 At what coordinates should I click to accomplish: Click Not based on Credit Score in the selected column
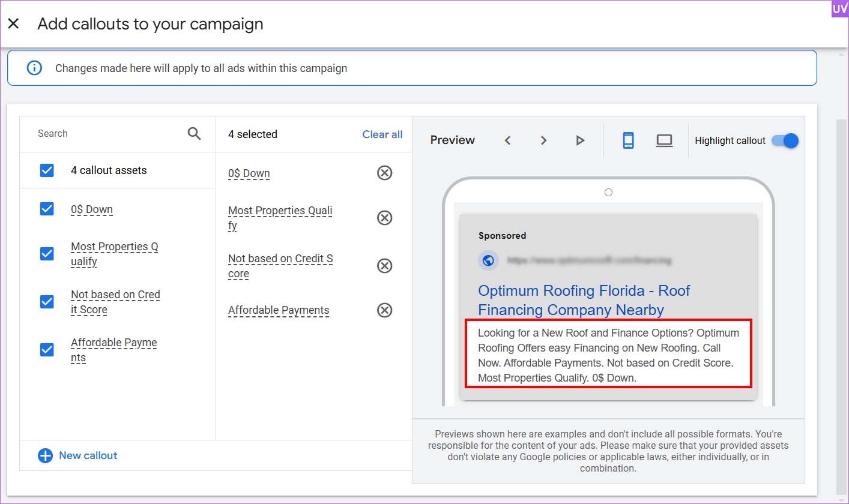(x=280, y=266)
